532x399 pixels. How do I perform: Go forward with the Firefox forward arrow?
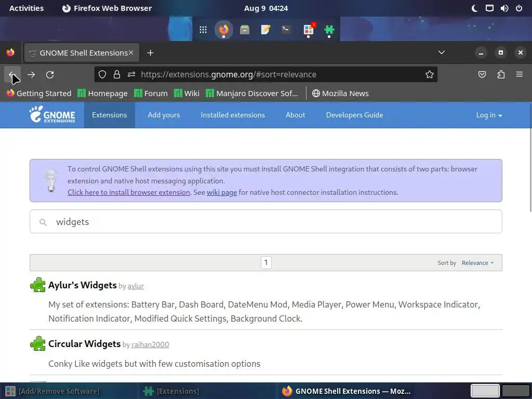(31, 74)
